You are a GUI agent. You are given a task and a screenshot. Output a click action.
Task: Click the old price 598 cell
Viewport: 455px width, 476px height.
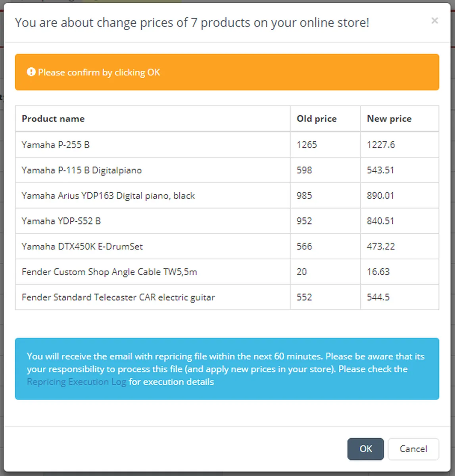304,170
